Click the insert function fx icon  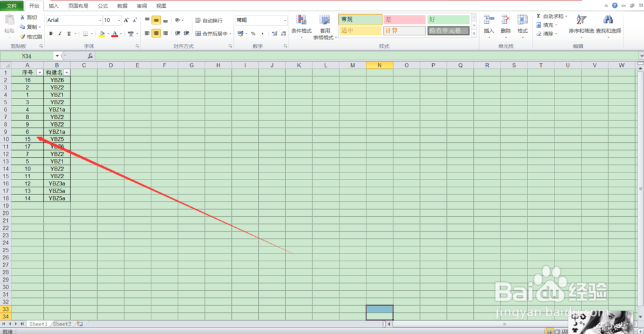(x=90, y=56)
